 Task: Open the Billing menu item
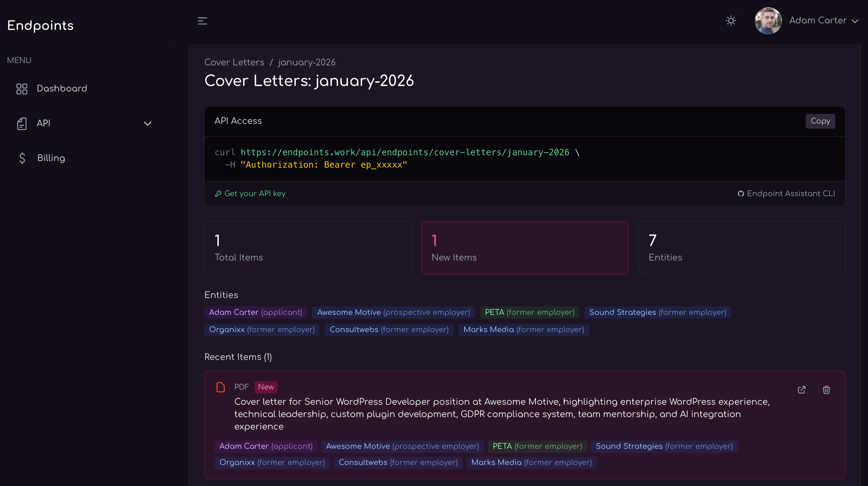pos(51,158)
